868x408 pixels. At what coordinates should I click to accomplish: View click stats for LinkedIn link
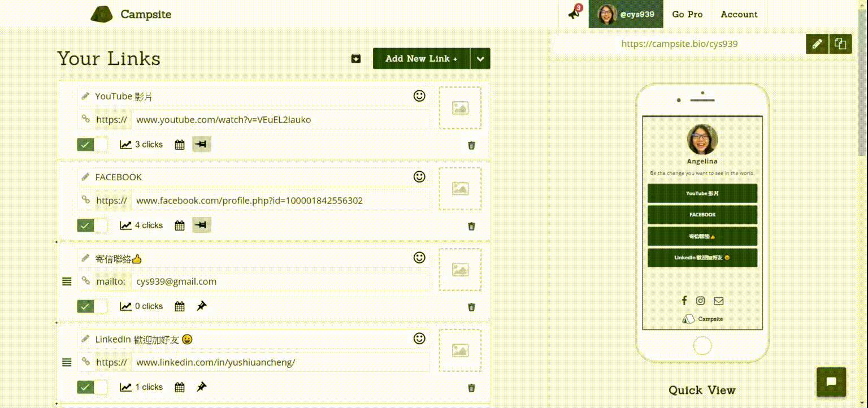point(141,387)
